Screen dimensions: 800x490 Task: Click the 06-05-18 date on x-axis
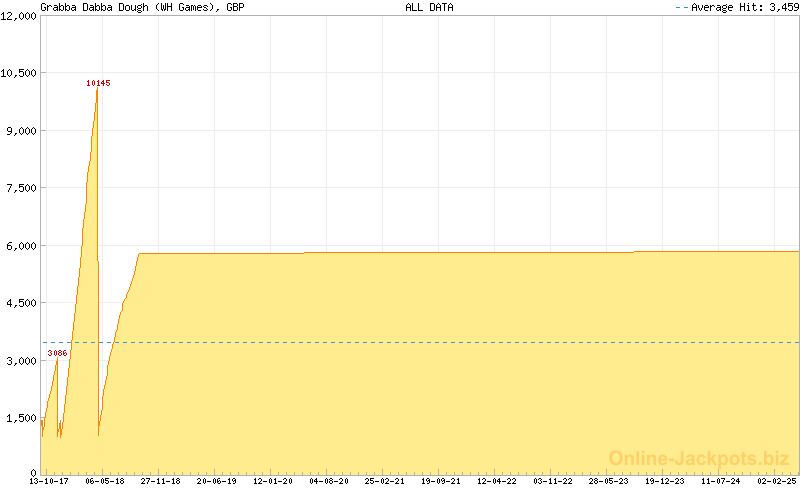104,481
